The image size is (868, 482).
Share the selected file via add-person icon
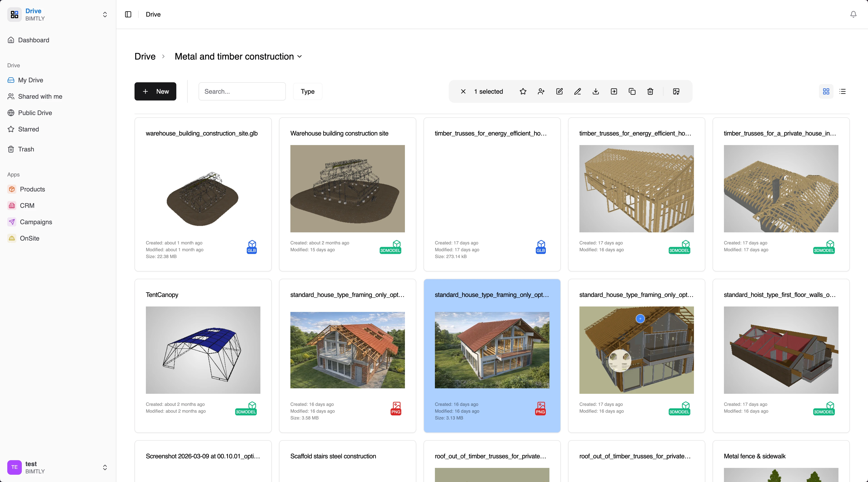[x=541, y=91]
